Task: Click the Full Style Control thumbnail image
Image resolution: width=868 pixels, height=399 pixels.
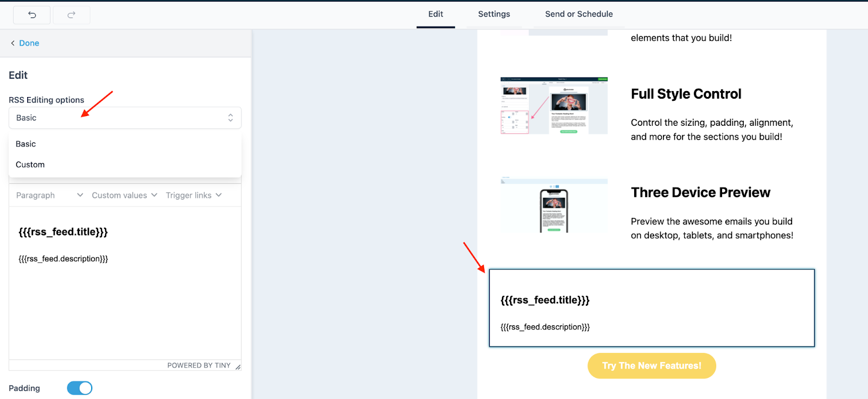Action: [x=554, y=106]
